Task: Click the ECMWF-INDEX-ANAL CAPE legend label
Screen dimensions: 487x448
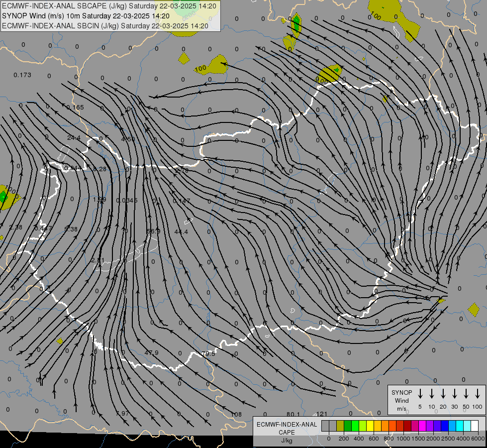Action: pyautogui.click(x=287, y=429)
